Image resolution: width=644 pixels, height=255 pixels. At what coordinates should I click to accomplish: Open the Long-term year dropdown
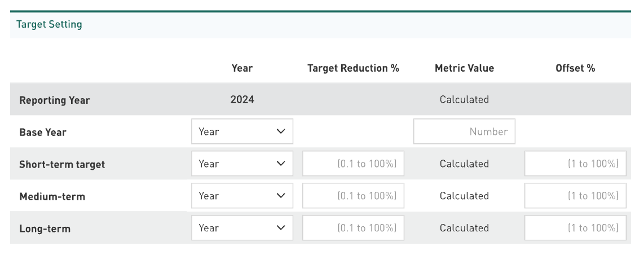(242, 228)
